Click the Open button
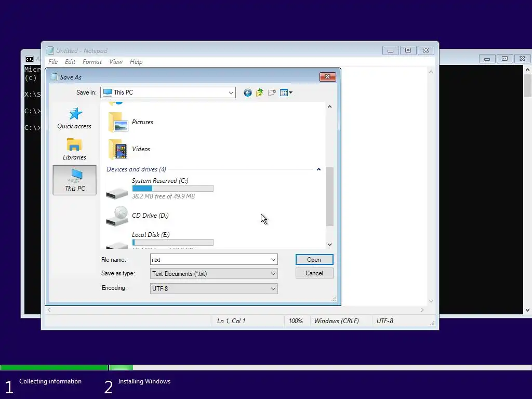 pyautogui.click(x=314, y=260)
